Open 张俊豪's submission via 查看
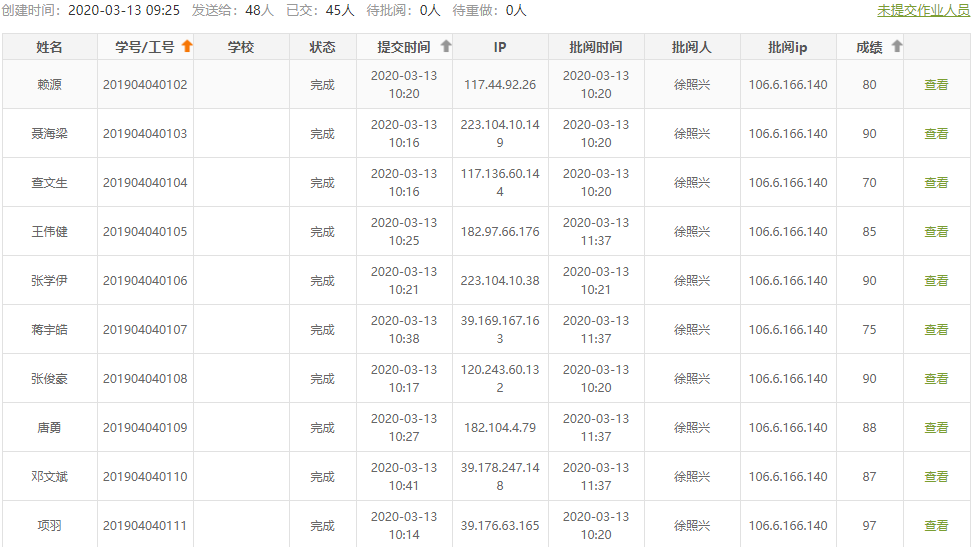 (x=936, y=379)
